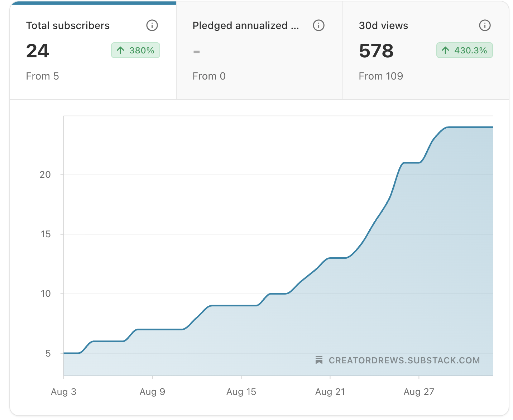Click the 380% growth badge
Screen dimensions: 513x420
135,51
